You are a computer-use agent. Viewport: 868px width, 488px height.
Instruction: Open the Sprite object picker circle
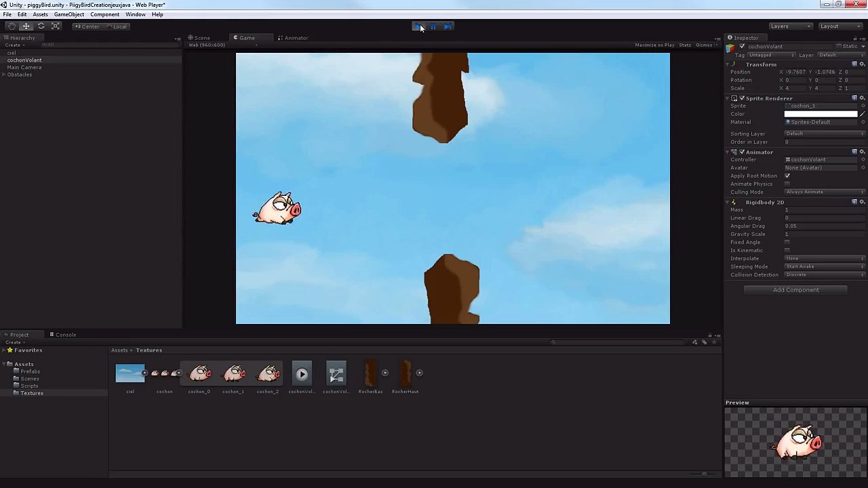point(863,106)
